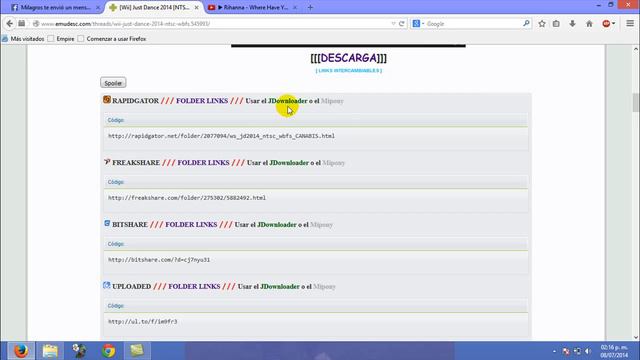
Task: Click the taskbar clock and date
Action: click(x=615, y=351)
